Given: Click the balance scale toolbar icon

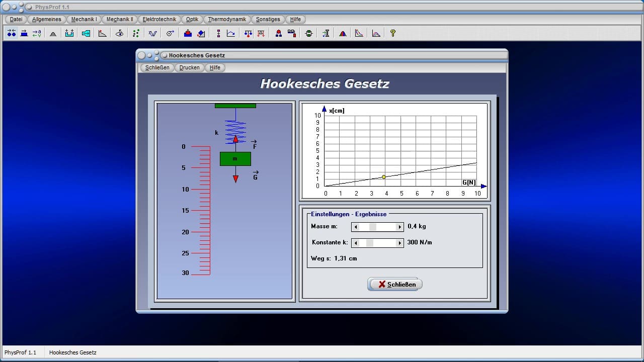Looking at the screenshot, I should pyautogui.click(x=248, y=33).
